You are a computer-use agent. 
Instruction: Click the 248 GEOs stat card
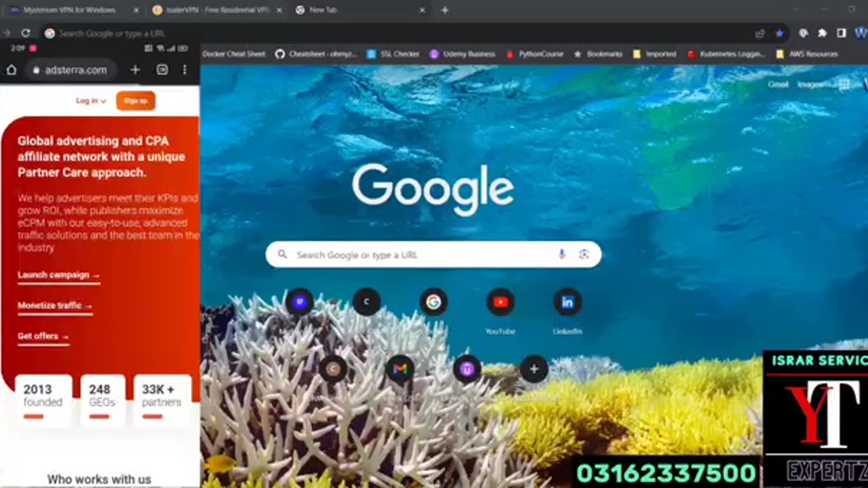pyautogui.click(x=102, y=401)
